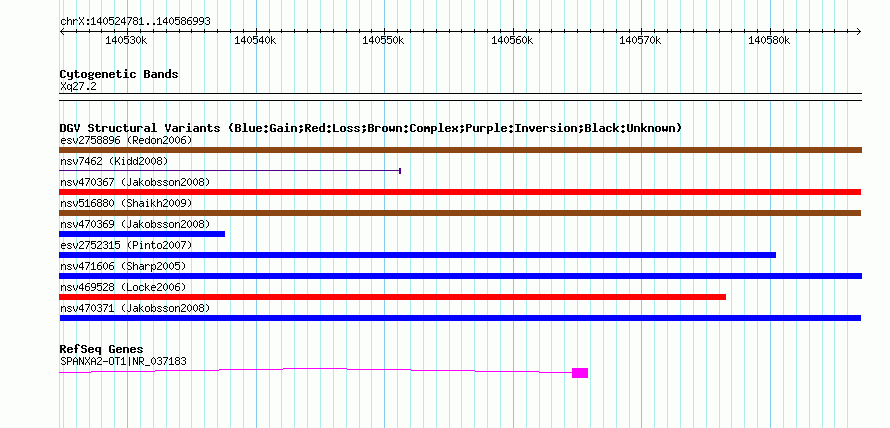Click the nsv470367 (Jakobsson2008) red loss bar

point(460,192)
